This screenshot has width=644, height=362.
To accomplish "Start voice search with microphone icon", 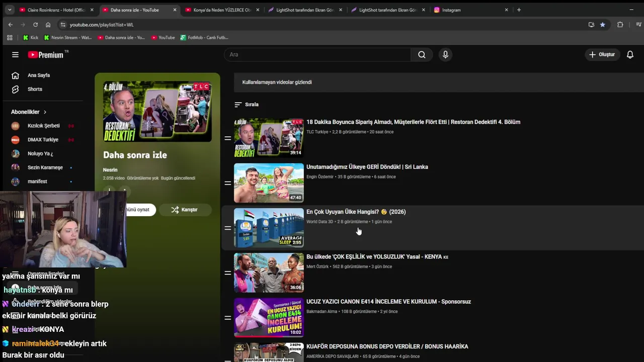I will tap(445, 55).
